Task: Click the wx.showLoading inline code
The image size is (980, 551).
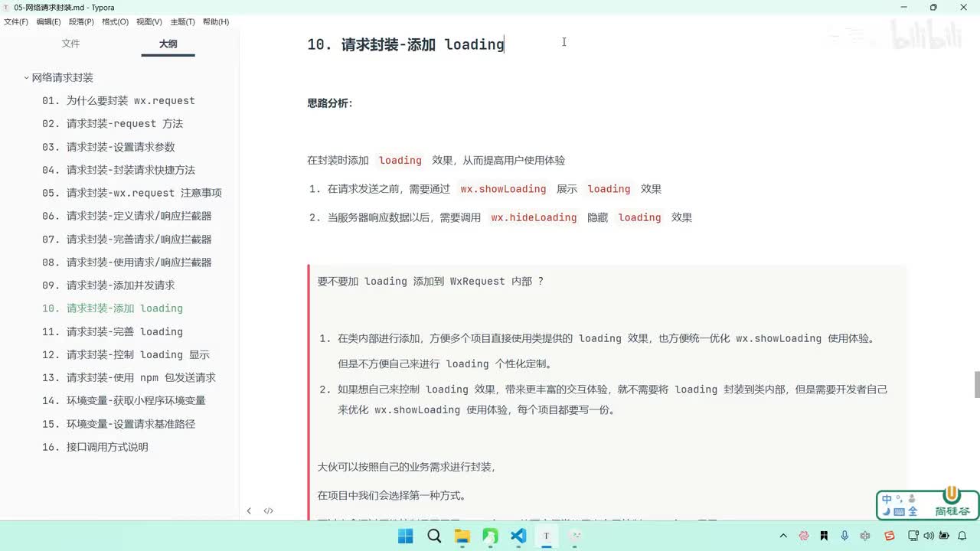Action: pos(503,189)
